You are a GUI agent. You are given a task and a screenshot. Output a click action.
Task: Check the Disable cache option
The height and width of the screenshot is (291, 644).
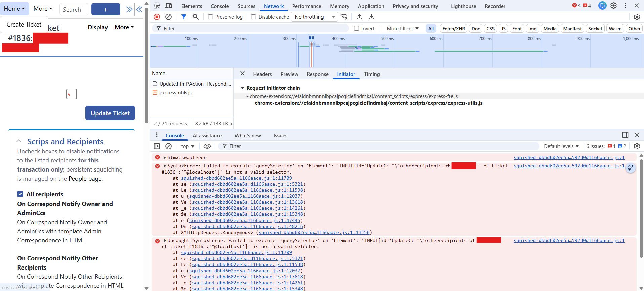pos(254,17)
